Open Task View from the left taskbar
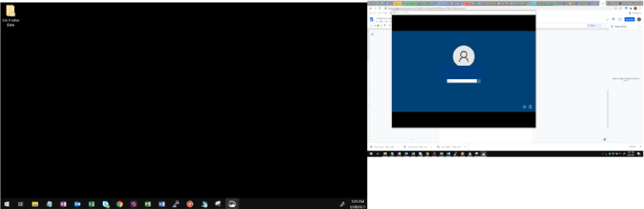644x209 pixels. (x=21, y=204)
